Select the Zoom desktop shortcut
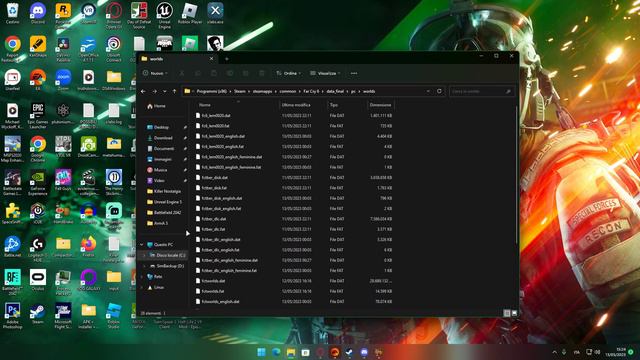This screenshot has height=360, width=640. pos(63,80)
